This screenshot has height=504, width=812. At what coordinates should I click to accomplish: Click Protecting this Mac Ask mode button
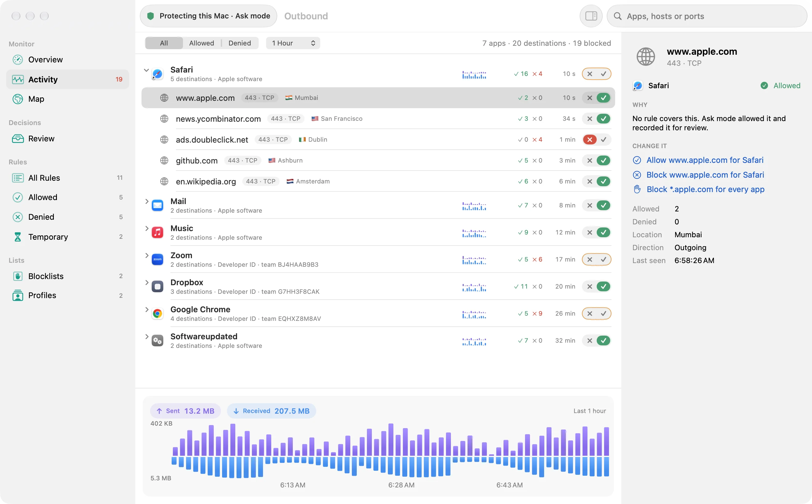click(209, 16)
